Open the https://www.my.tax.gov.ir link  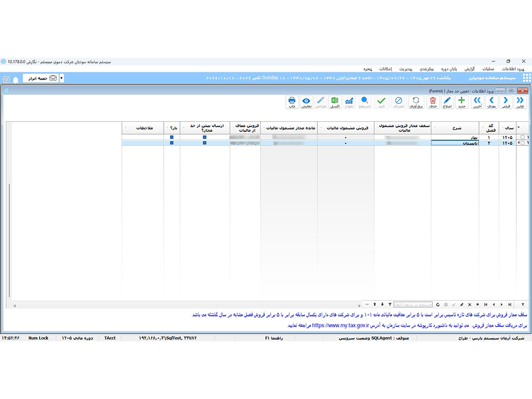pyautogui.click(x=341, y=325)
